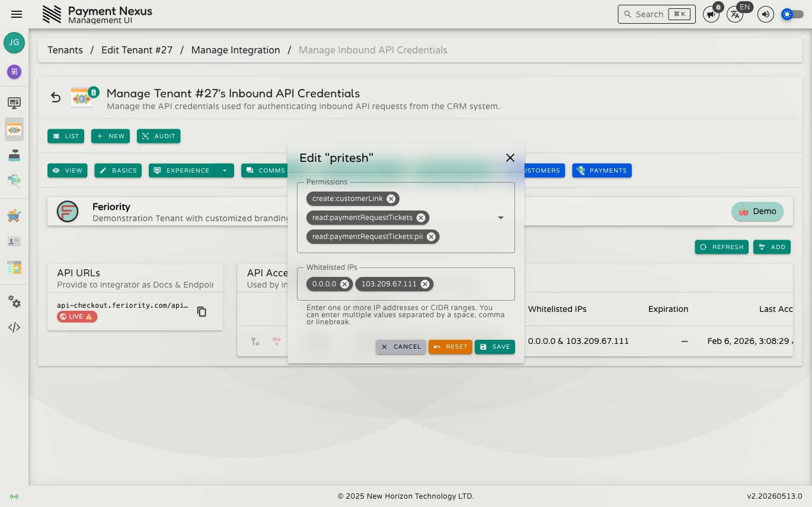Remove the 103.209.67.111 IP chip
This screenshot has width=812, height=507.
425,284
